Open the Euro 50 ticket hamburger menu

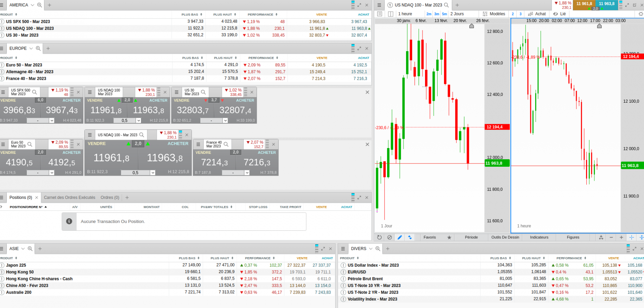[x=3, y=144]
